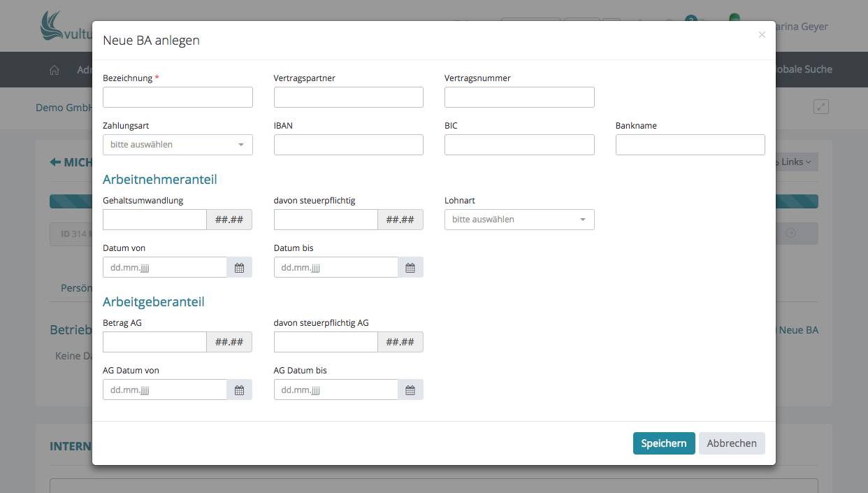Open calendar picker for Datum von

[239, 268]
